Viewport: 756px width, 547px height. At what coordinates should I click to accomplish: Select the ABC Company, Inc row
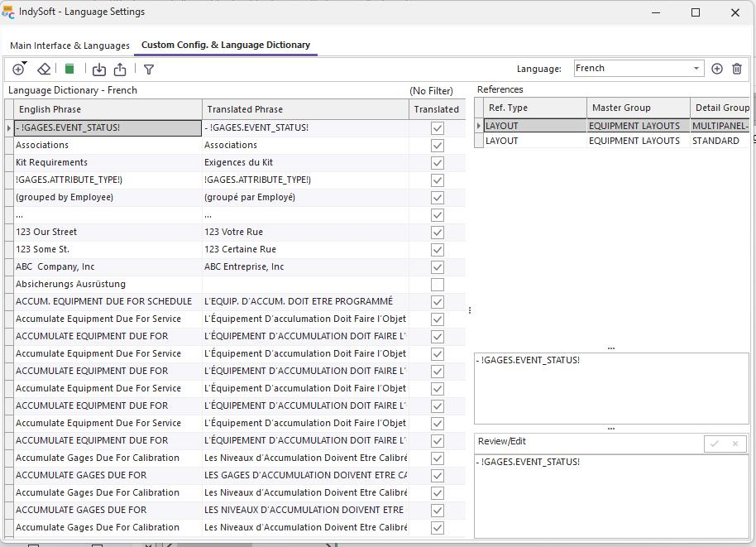pos(108,267)
